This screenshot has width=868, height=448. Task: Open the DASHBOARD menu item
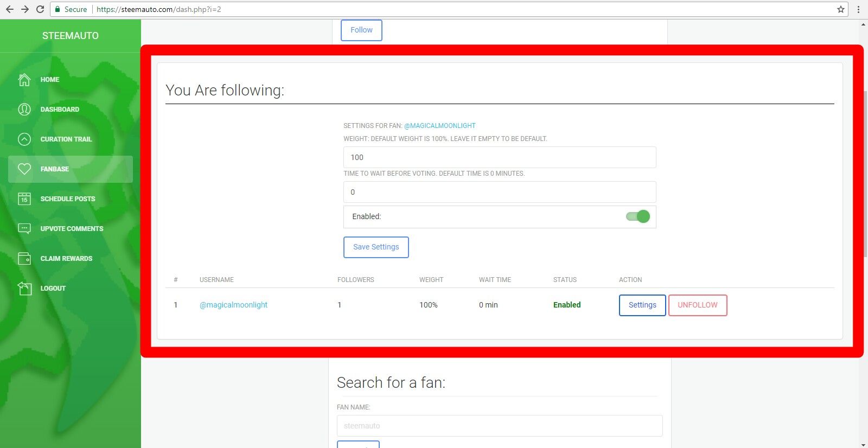(71, 110)
